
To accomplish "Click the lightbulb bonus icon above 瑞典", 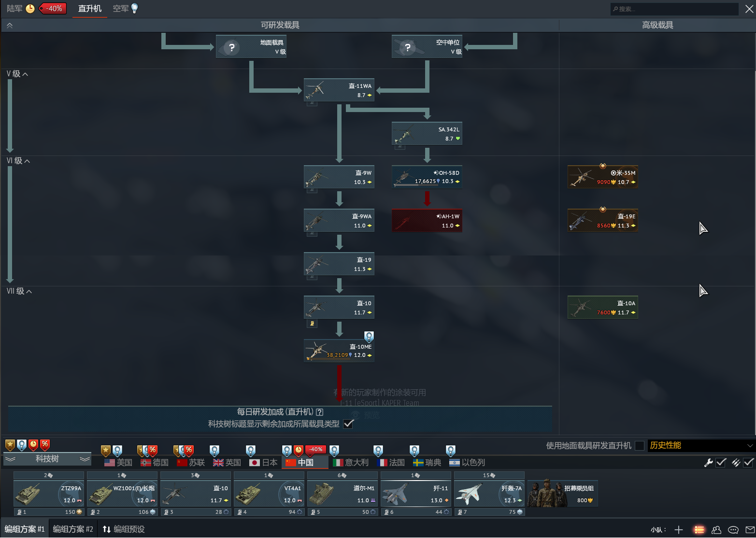I will click(414, 451).
